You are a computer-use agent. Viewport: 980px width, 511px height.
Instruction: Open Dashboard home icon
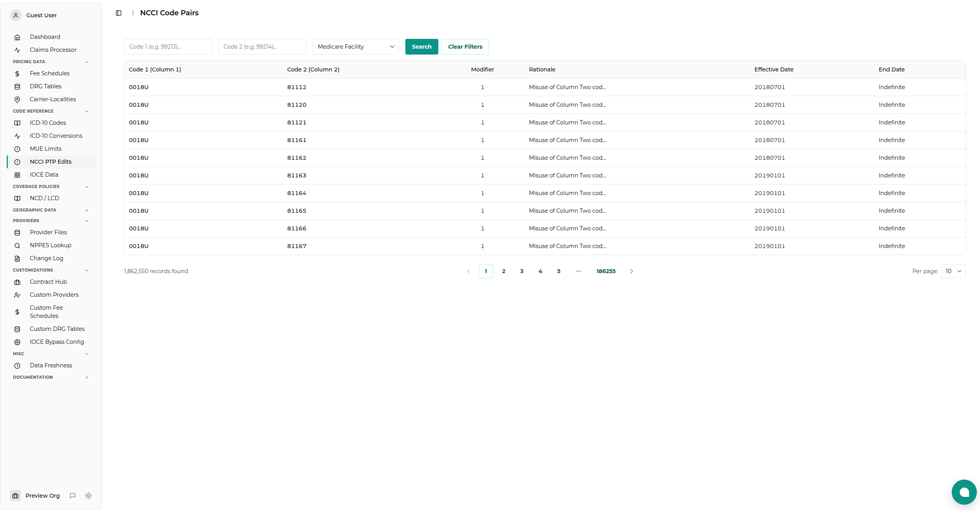[x=17, y=37]
